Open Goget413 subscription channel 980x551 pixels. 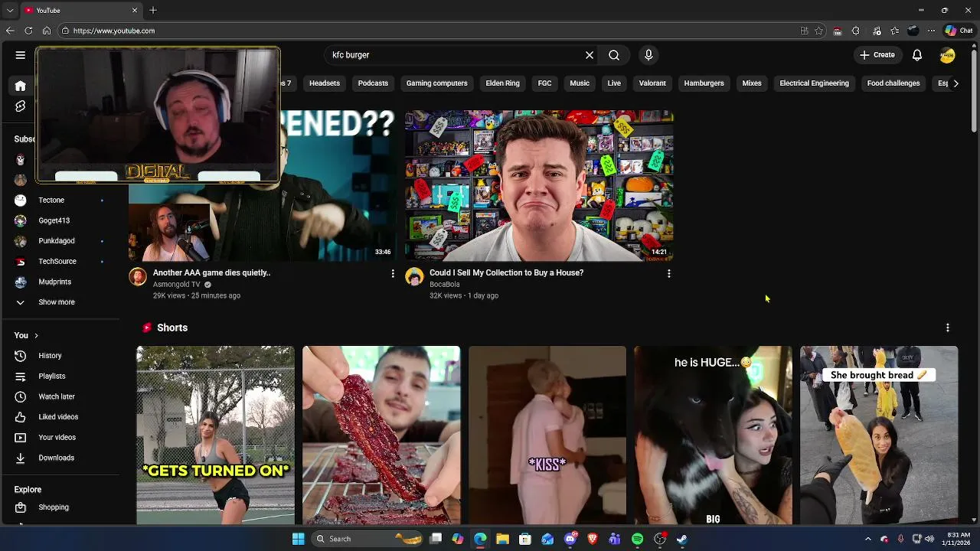tap(61, 220)
